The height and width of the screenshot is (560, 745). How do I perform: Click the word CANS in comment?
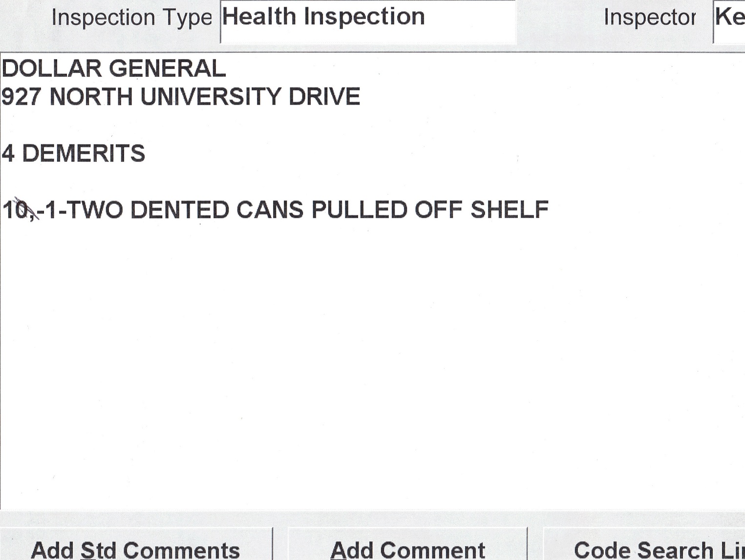270,210
